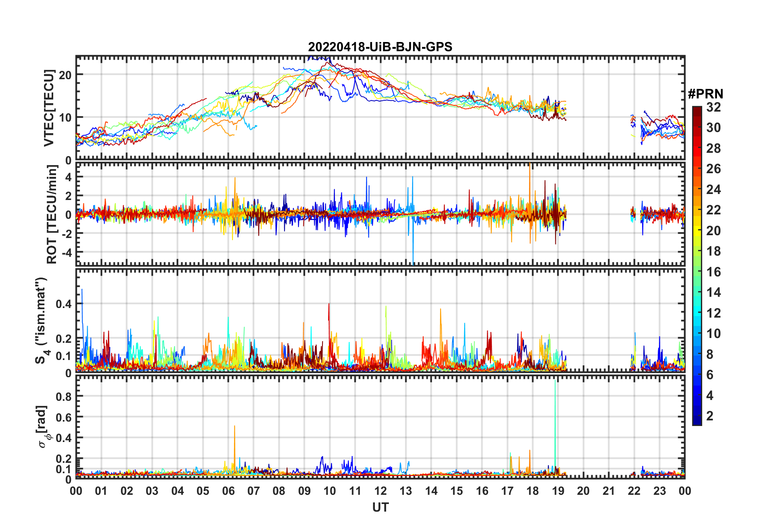
Task: Select the "04" UT axis tick label
Action: 178,491
